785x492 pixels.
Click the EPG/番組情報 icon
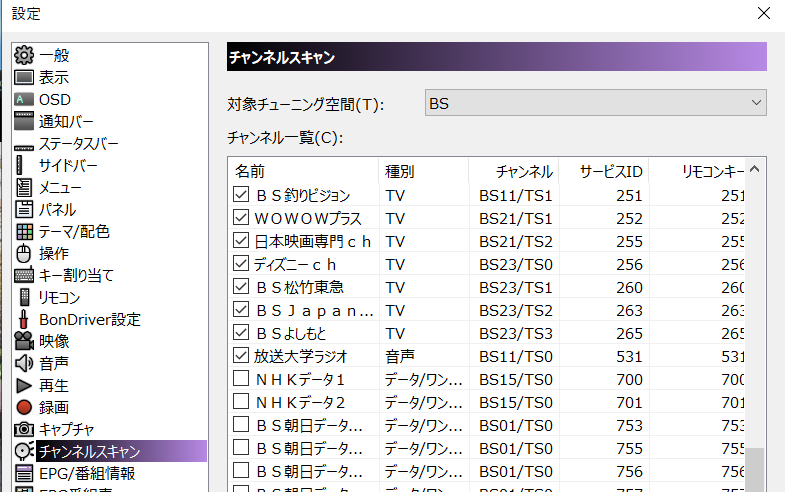coord(24,473)
